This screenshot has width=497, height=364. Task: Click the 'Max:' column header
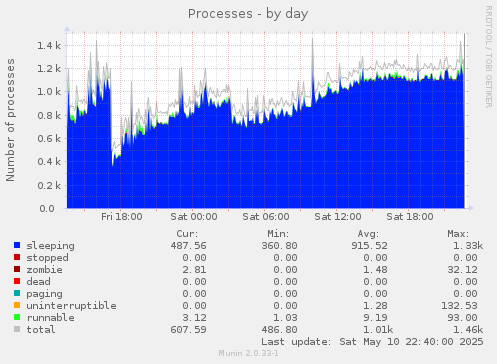point(458,234)
